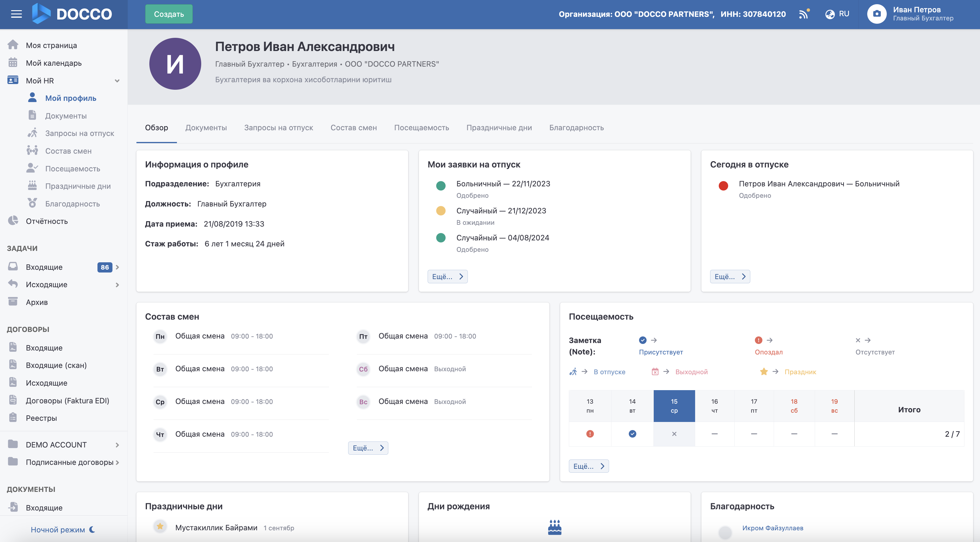Click the Благодарность medal icon in sidebar
The image size is (980, 542).
click(32, 203)
